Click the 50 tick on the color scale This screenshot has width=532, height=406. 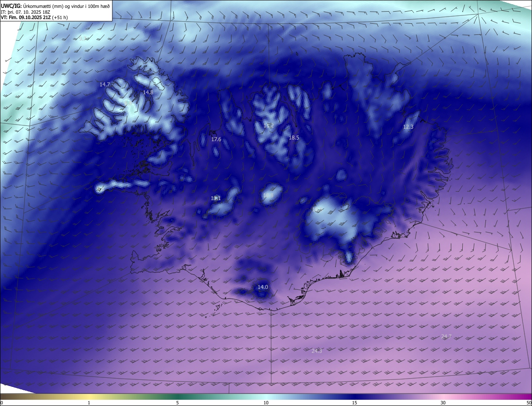click(529, 403)
